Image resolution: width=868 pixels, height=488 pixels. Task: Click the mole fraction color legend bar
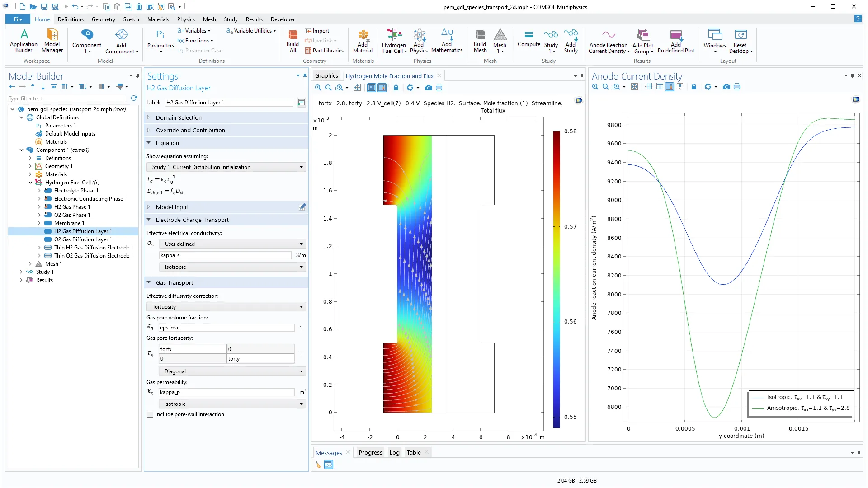coord(557,280)
